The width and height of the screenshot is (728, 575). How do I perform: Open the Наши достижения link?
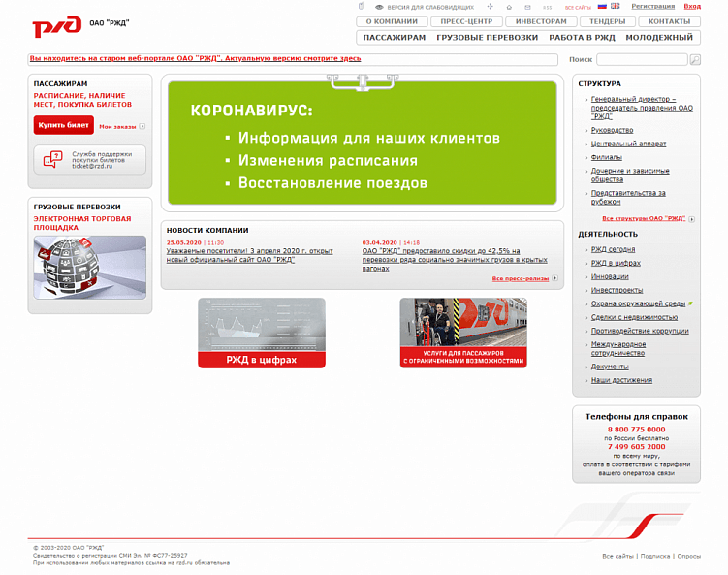(621, 380)
